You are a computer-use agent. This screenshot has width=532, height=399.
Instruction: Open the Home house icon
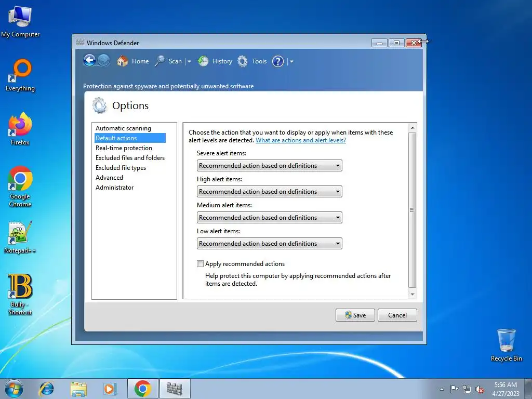coord(122,61)
